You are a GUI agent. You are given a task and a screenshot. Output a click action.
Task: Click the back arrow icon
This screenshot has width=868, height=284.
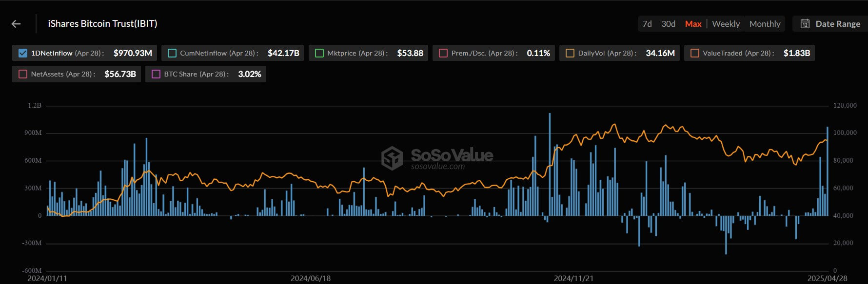(16, 24)
